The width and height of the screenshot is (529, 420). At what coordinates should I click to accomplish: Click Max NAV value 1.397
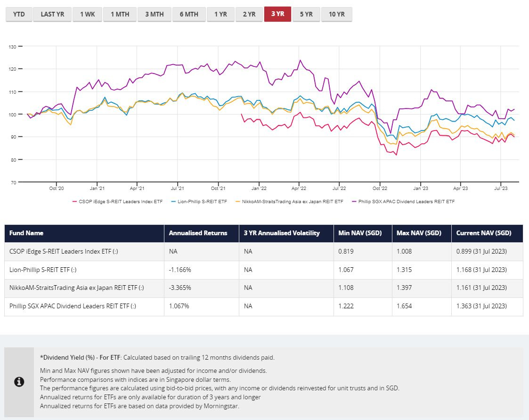(x=404, y=288)
